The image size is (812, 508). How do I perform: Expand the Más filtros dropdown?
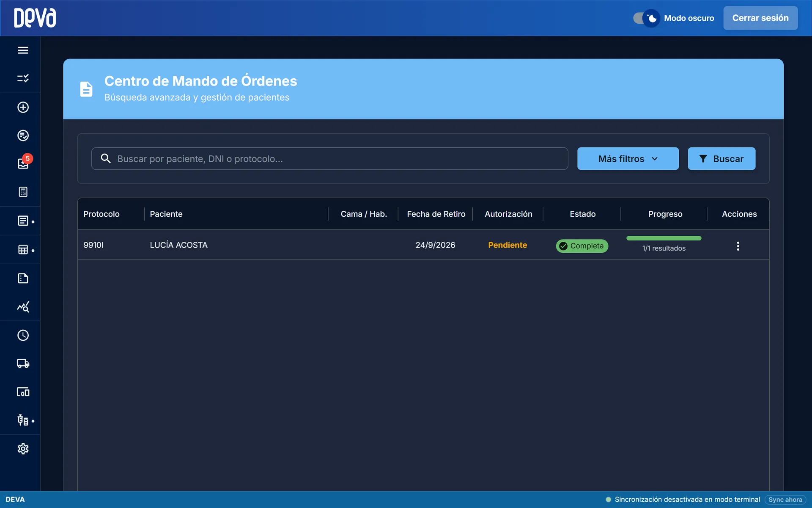628,159
